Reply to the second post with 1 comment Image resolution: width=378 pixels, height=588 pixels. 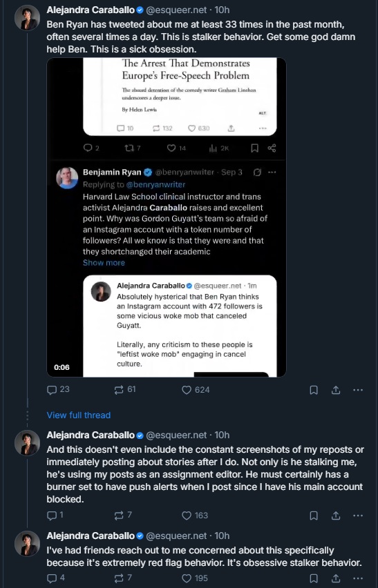(55, 516)
